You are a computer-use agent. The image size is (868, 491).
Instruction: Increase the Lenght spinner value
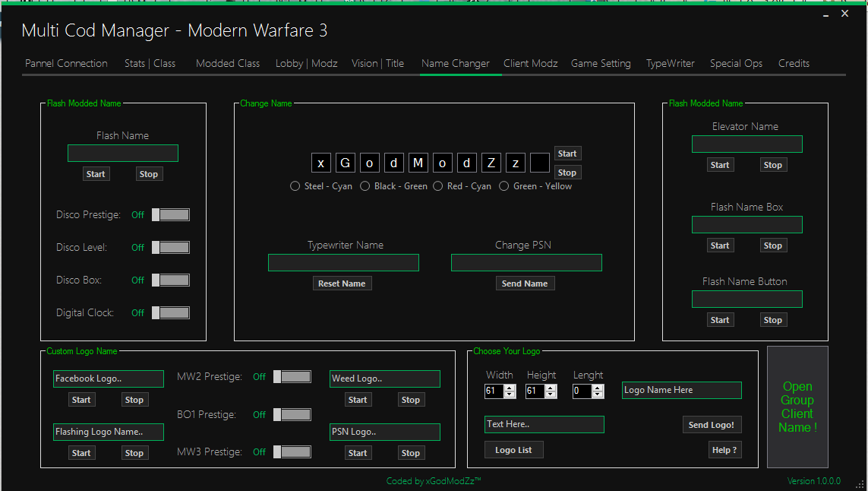coord(598,388)
